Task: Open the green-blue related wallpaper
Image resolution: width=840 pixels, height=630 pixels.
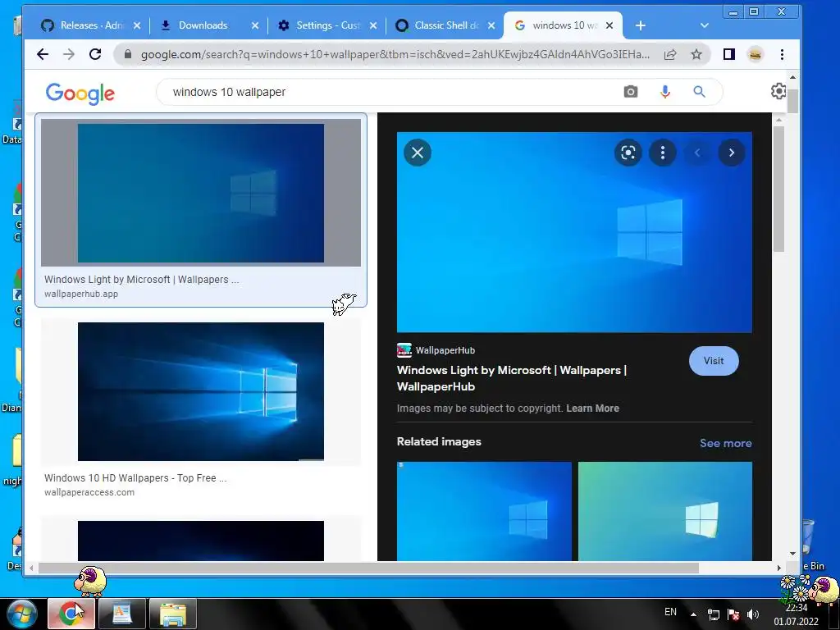Action: tap(664, 511)
